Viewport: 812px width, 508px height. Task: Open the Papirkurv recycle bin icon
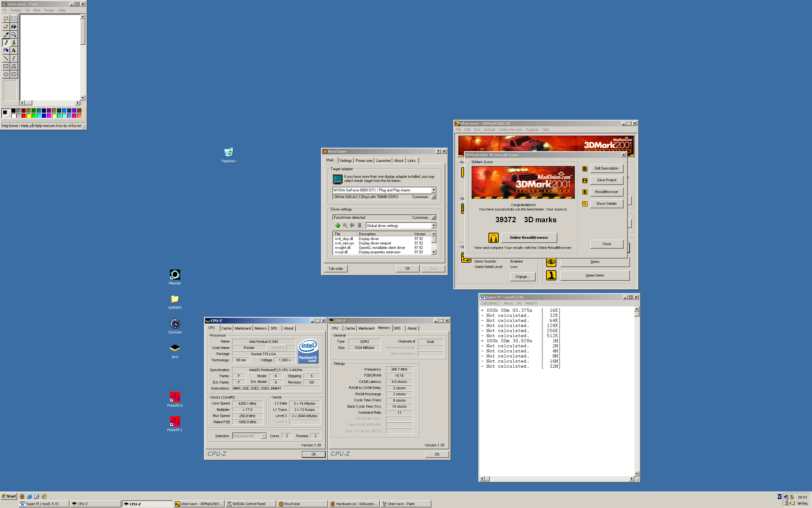coord(229,155)
